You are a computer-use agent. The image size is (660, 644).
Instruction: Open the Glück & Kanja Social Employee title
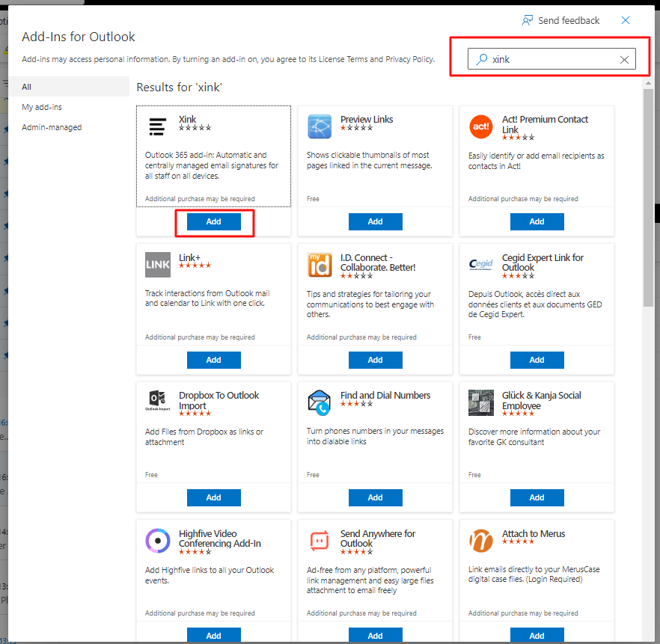click(x=541, y=400)
